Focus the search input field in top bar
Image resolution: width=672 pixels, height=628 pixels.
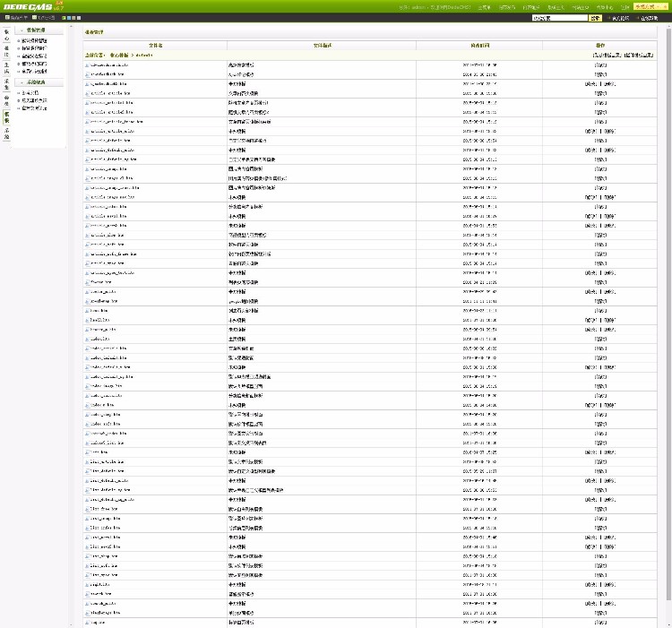(560, 18)
